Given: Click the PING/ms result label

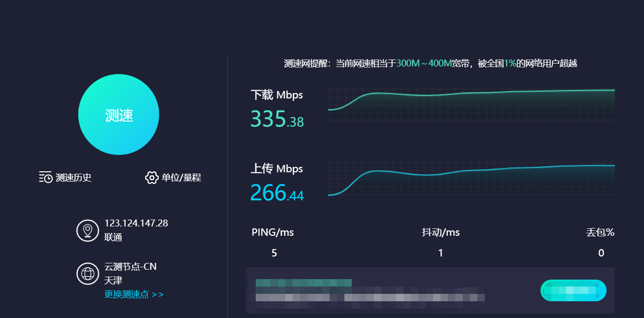Looking at the screenshot, I should pos(272,232).
